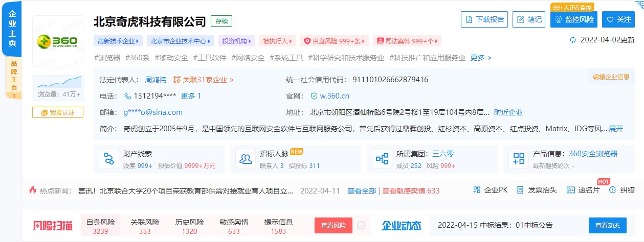
Task: Click the #网络安全 hashtag
Action: click(x=248, y=58)
